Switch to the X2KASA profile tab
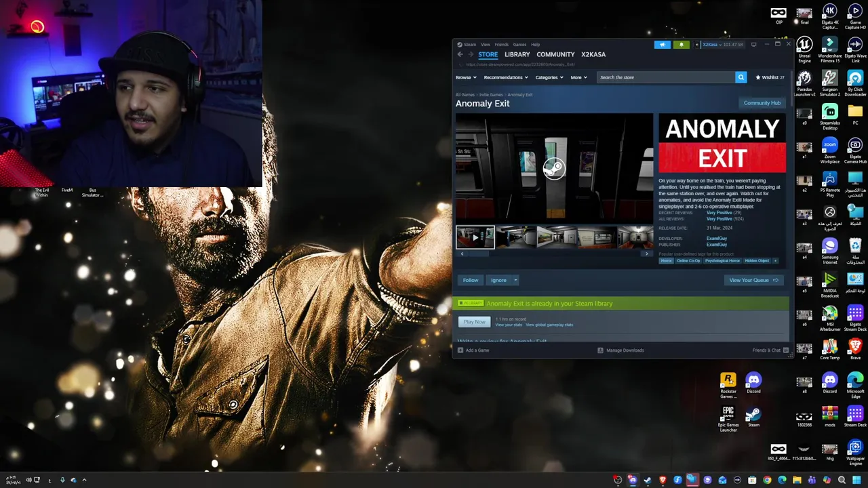Image resolution: width=868 pixels, height=488 pixels. (593, 54)
